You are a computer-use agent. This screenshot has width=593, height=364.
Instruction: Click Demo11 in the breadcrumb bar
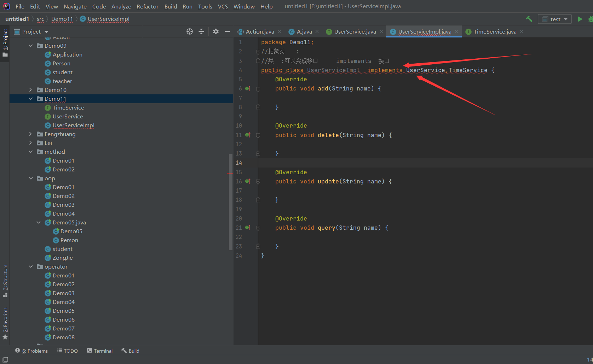62,19
